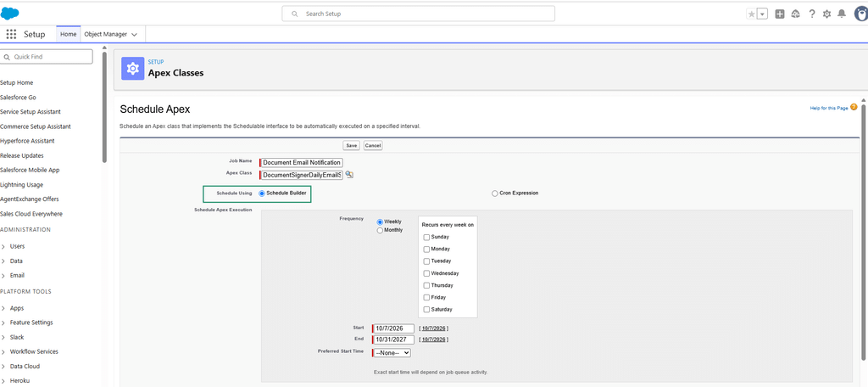Click the Apex Class input field

pyautogui.click(x=302, y=175)
